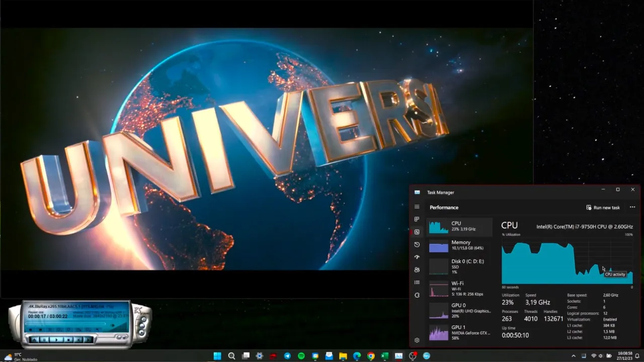Open Startup apps page in Task Manager

417,257
